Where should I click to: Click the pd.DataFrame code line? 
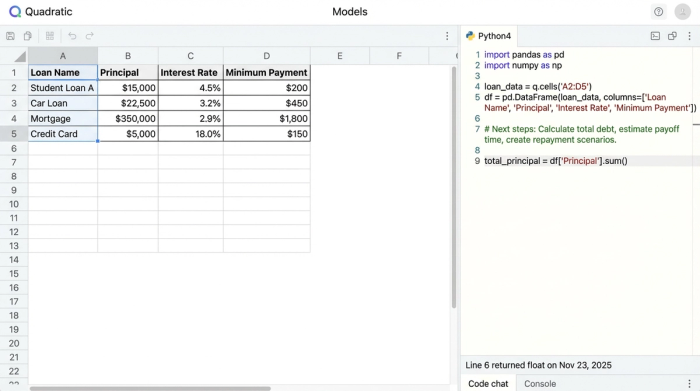[x=590, y=103]
